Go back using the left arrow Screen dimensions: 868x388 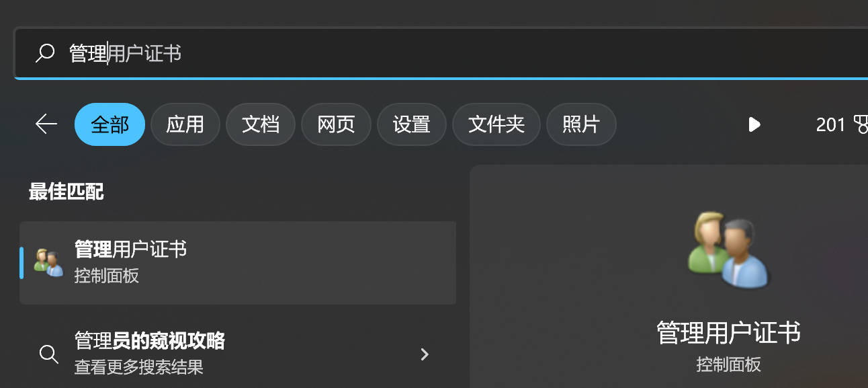pos(46,124)
